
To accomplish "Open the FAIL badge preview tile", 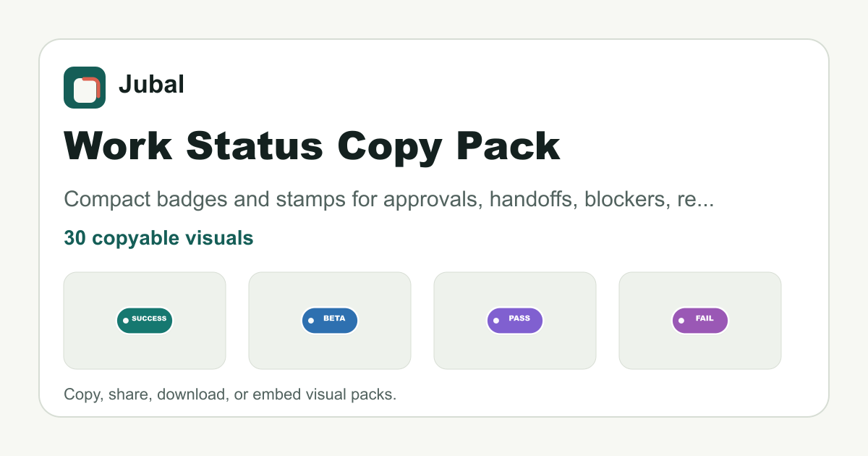I will (700, 321).
